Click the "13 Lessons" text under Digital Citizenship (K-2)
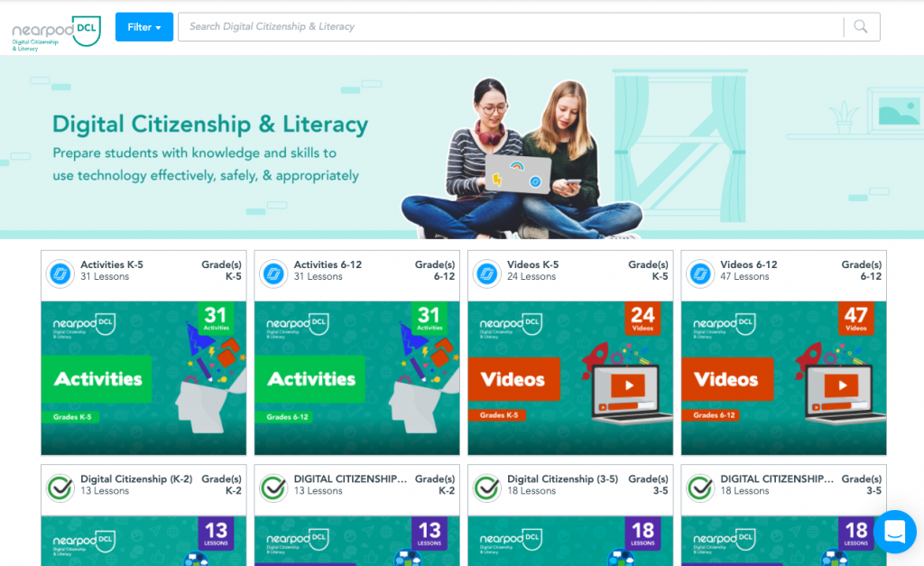The image size is (924, 566). click(x=105, y=490)
